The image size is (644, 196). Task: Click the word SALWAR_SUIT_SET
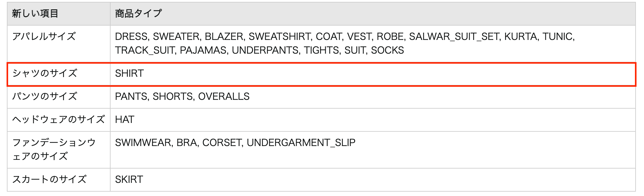(454, 37)
